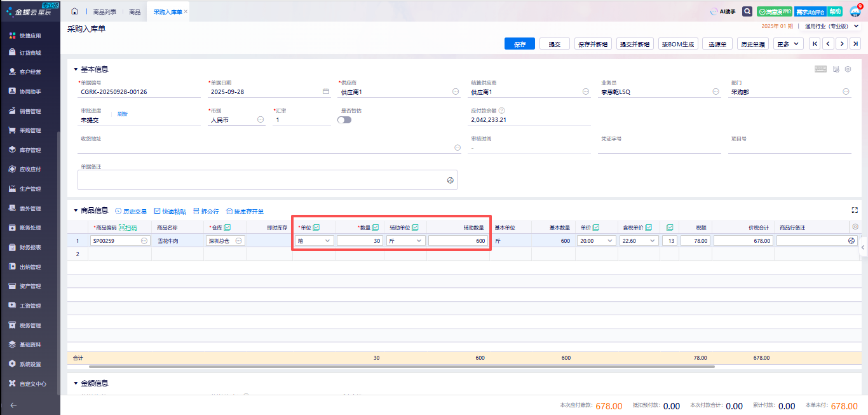Go to the last record arrow

click(x=856, y=44)
